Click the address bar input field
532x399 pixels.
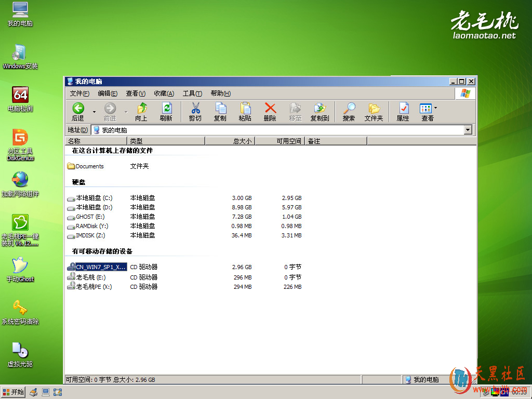click(x=281, y=130)
